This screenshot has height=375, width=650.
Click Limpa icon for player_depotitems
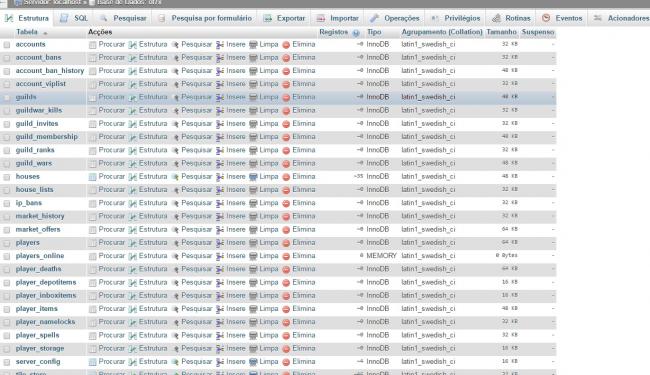pyautogui.click(x=253, y=283)
